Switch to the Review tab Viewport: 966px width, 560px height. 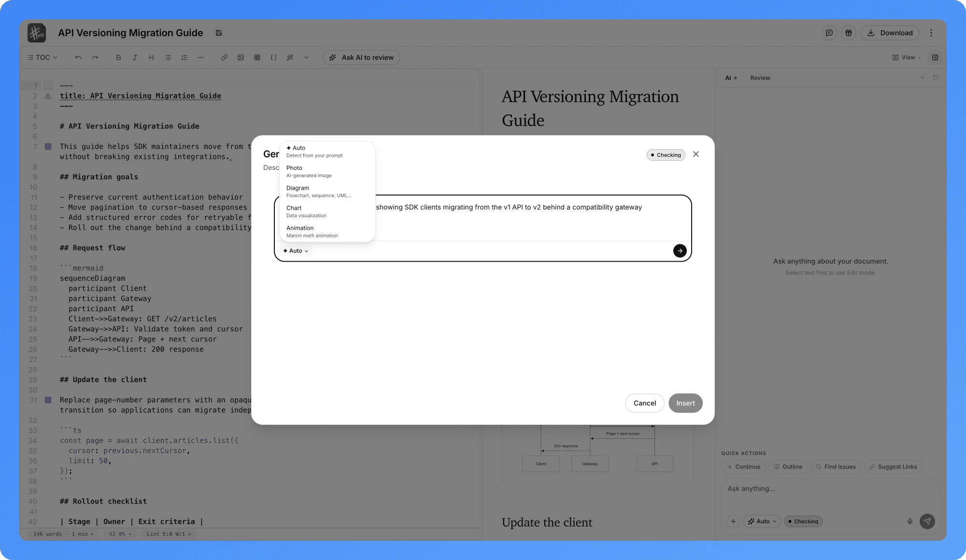pos(760,78)
